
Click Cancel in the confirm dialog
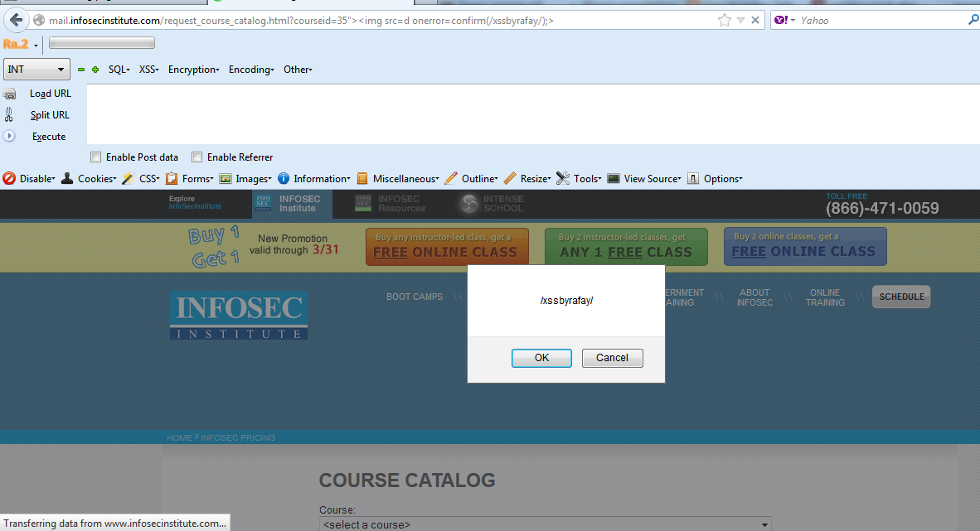(612, 358)
